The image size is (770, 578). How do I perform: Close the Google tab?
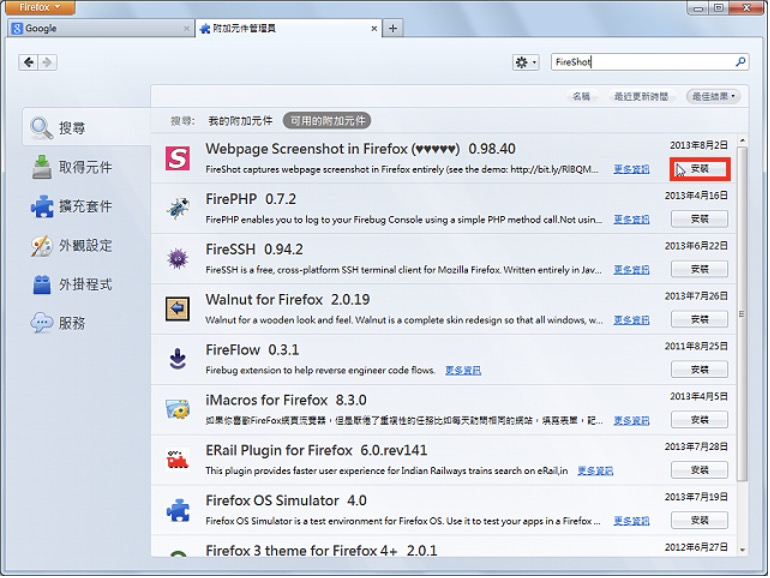pos(186,29)
